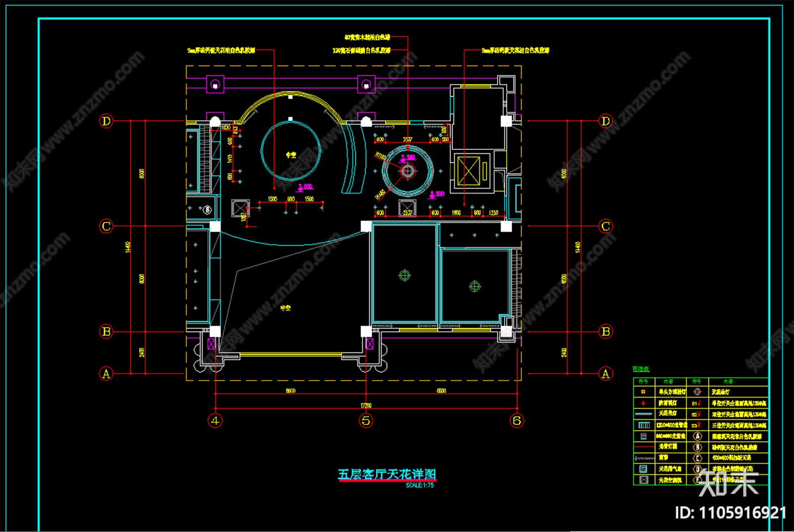This screenshot has height=532, width=794.
Task: Click the legend text 天花吊灯
Action: 721,392
